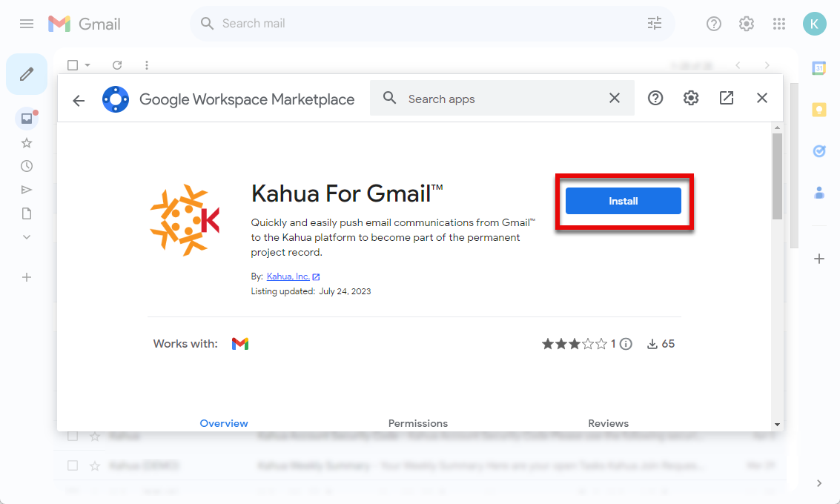Open Marketplace help question mark icon
Screen dimensions: 840x504
click(655, 99)
